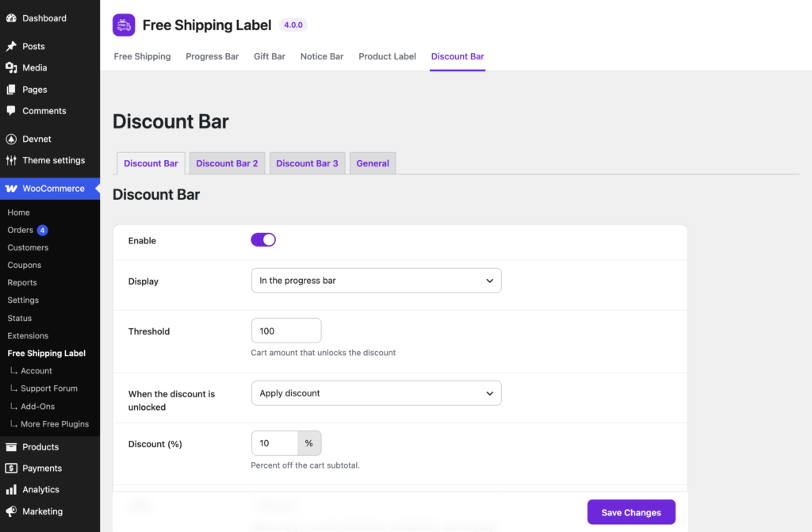812x532 pixels.
Task: Open the Reports submenu link
Action: pyautogui.click(x=22, y=283)
